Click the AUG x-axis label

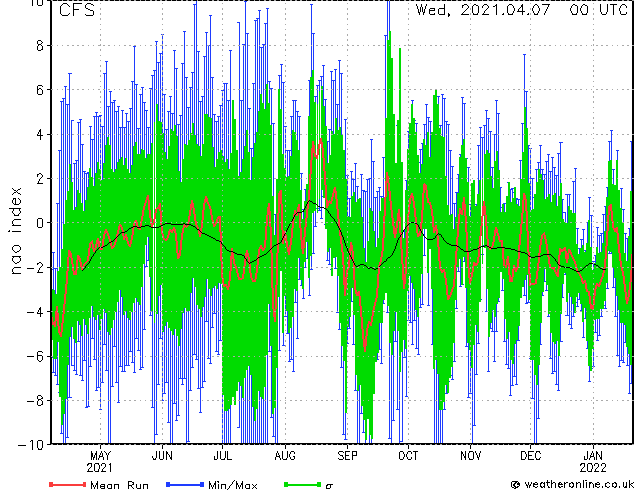tap(285, 456)
